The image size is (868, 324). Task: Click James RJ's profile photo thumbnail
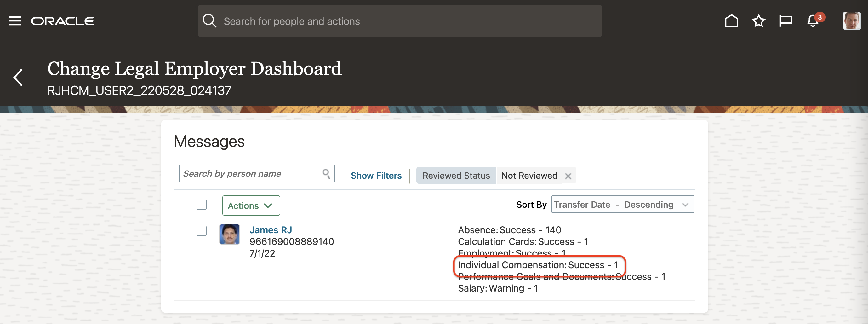230,234
